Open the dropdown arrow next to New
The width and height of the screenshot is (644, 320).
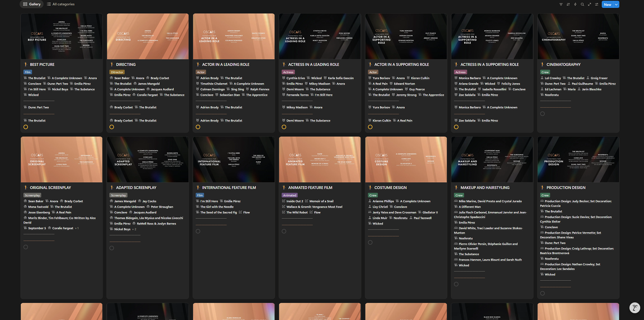[x=616, y=4]
